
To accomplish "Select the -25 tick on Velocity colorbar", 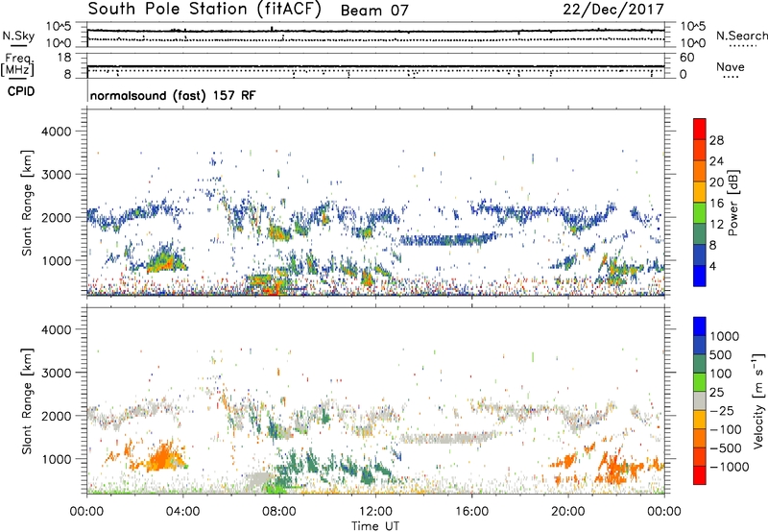I will pos(722,411).
